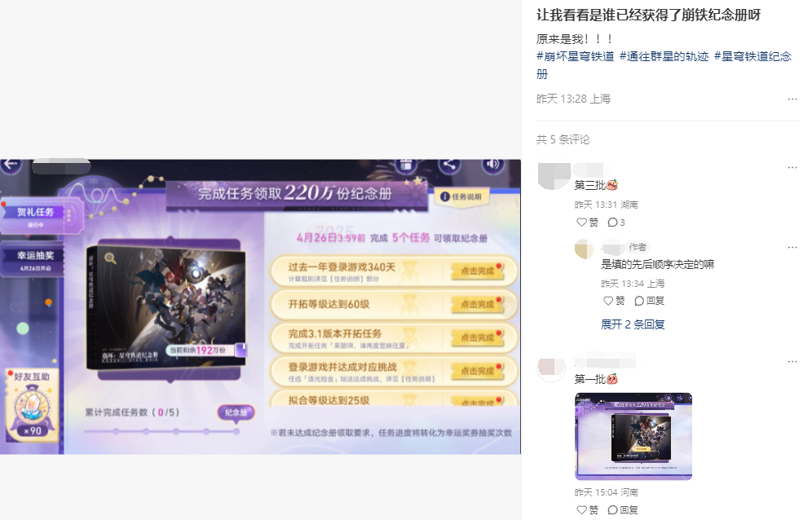Click the 累计完成任务数 (0/5) counter
812x520 pixels.
[x=133, y=412]
